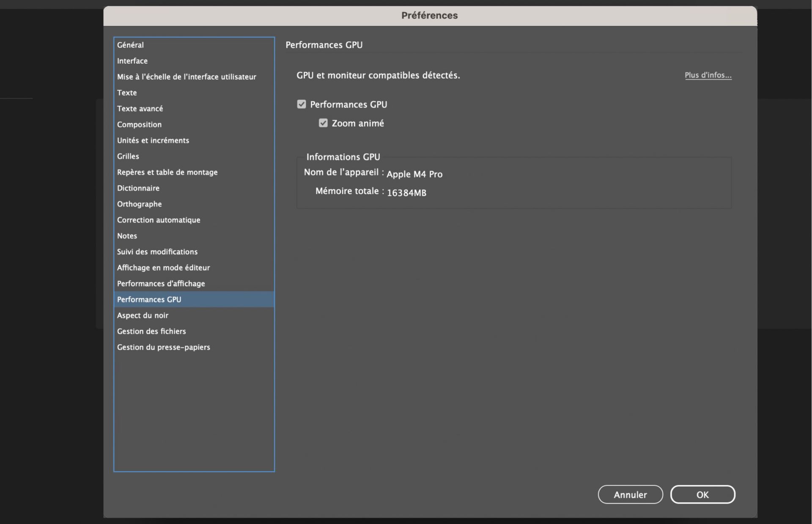Viewport: 812px width, 524px height.
Task: Select "Repères et table de montage"
Action: [167, 172]
